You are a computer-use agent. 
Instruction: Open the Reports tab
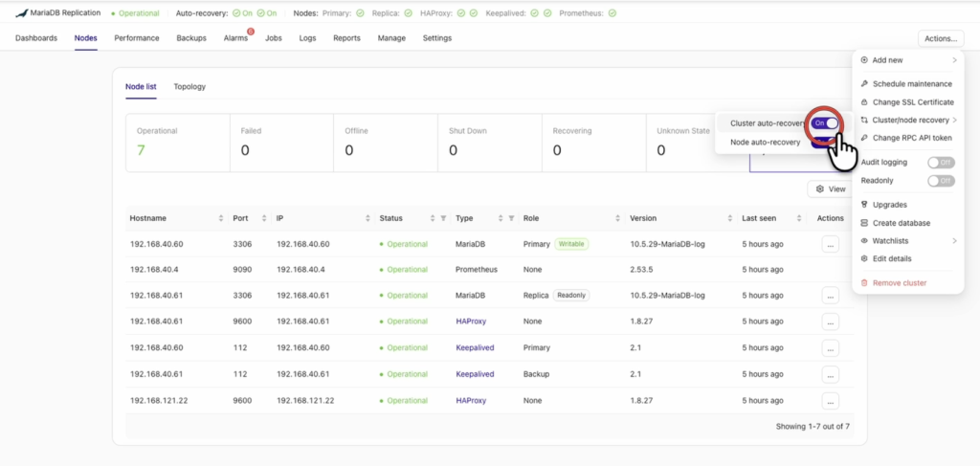pos(346,38)
